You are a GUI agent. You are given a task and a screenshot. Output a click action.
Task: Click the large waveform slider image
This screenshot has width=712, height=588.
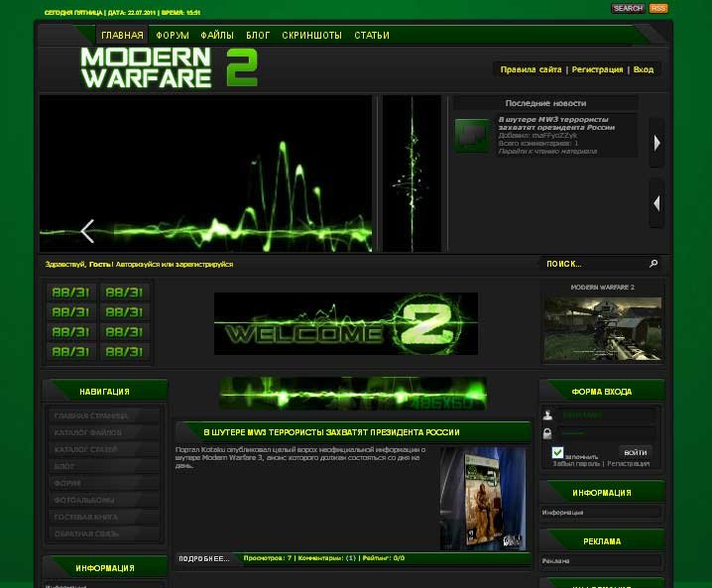click(205, 174)
